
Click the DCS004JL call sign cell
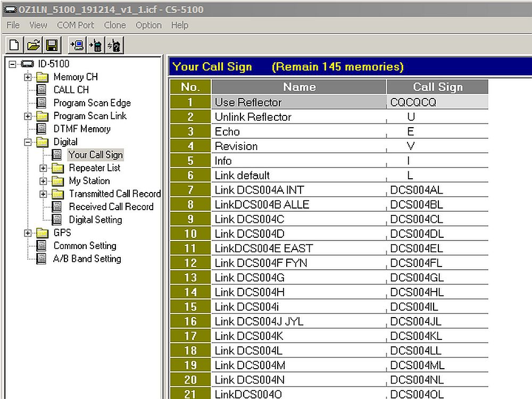[438, 321]
